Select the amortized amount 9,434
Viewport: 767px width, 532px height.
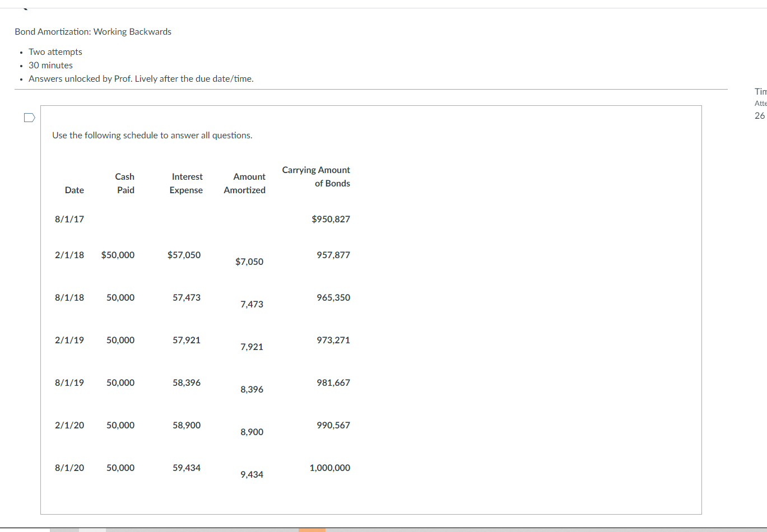click(x=252, y=475)
